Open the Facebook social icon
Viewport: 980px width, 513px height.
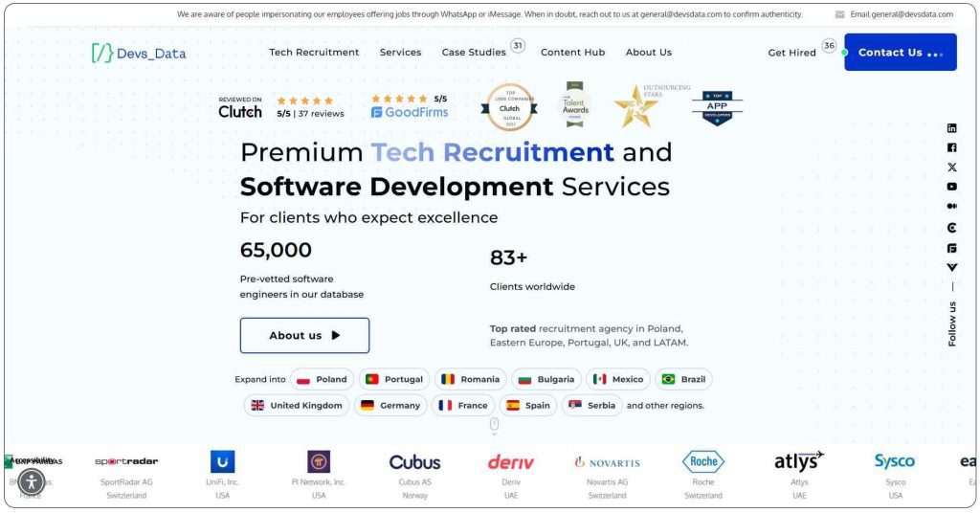(951, 147)
